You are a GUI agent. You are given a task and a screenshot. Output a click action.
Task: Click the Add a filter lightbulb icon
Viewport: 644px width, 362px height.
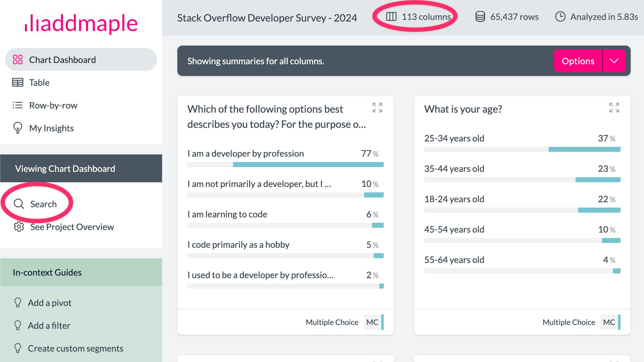point(18,326)
